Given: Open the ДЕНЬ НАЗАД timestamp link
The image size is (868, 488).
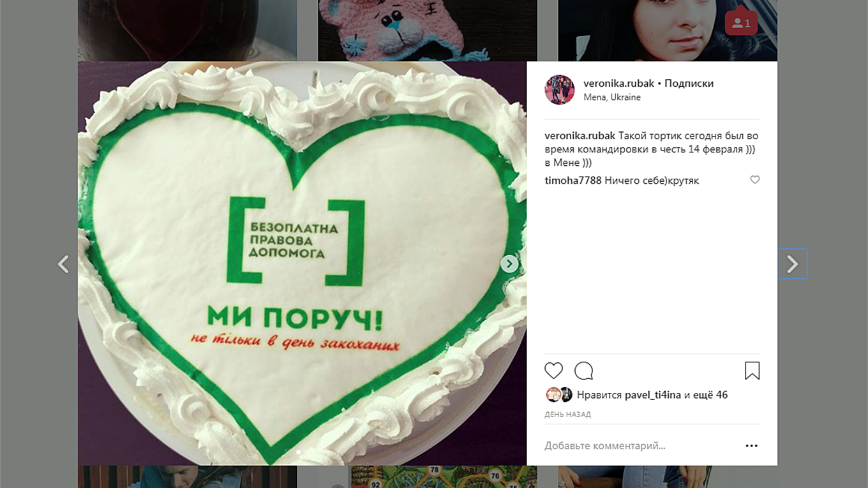Looking at the screenshot, I should click(567, 415).
